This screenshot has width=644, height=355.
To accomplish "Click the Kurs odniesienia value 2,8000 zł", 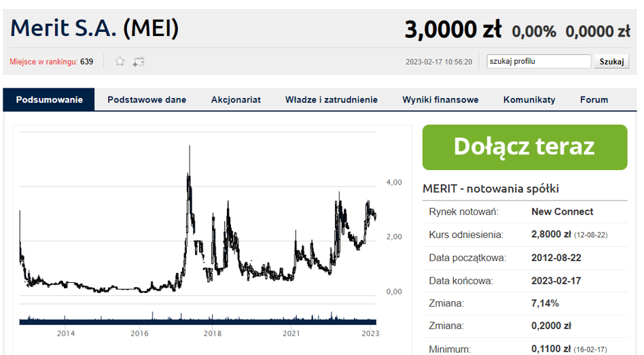I will pyautogui.click(x=551, y=234).
